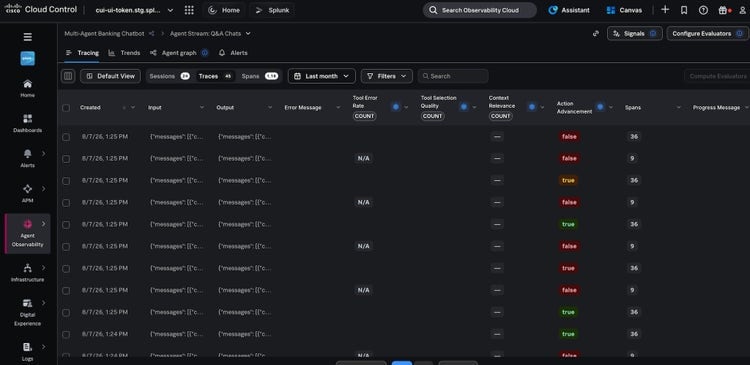Click Configure Evaluators button
Image resolution: width=750 pixels, height=365 pixels.
click(707, 33)
